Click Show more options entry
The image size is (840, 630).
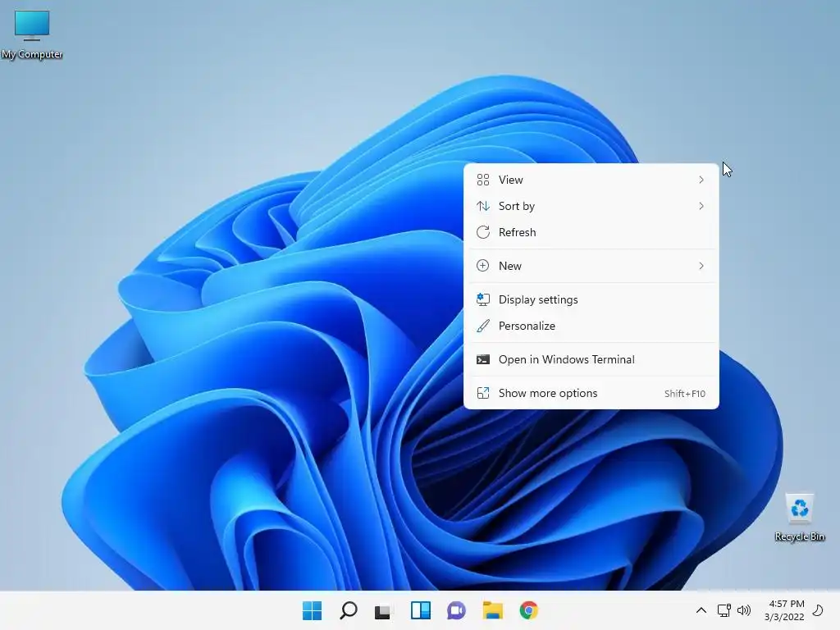591,394
